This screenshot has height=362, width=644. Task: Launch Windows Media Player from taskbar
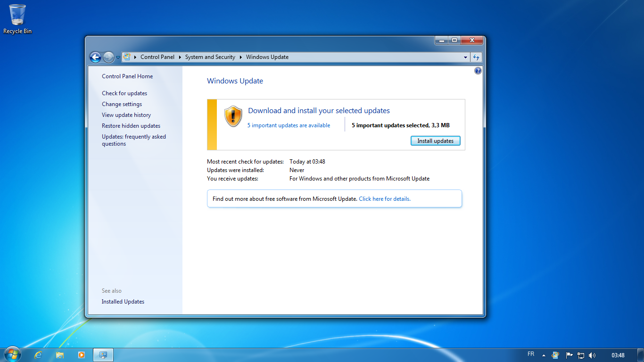click(x=82, y=355)
